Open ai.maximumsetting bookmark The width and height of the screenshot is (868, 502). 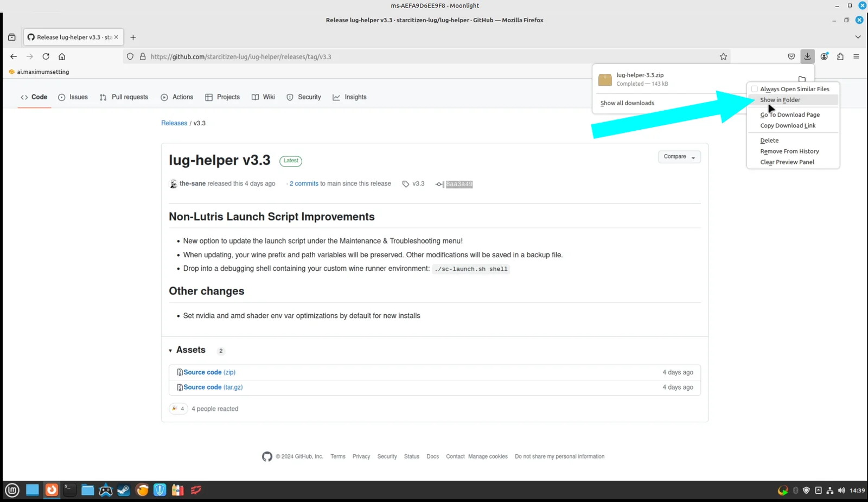pos(39,72)
